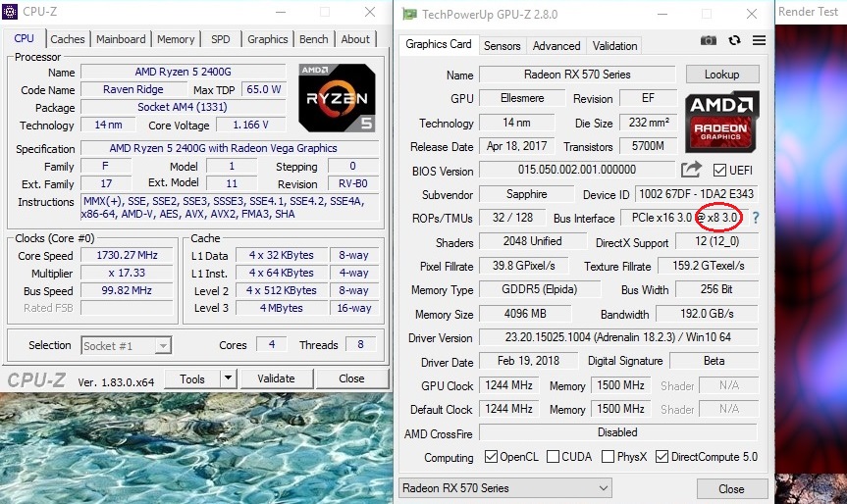Click the Bandwidth value 192.0 GB/s
847x504 pixels.
(x=707, y=314)
